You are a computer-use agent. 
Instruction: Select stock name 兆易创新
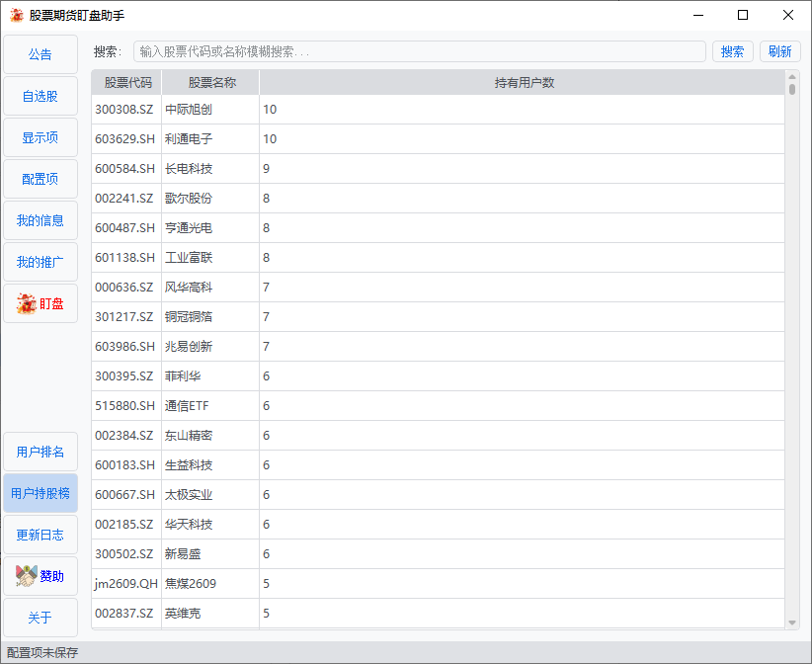coord(189,347)
